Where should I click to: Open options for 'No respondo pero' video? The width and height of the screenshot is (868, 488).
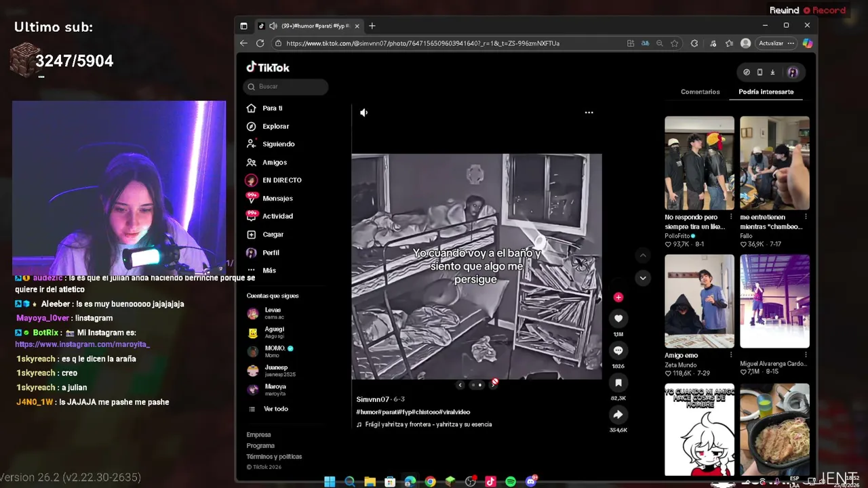coord(730,217)
